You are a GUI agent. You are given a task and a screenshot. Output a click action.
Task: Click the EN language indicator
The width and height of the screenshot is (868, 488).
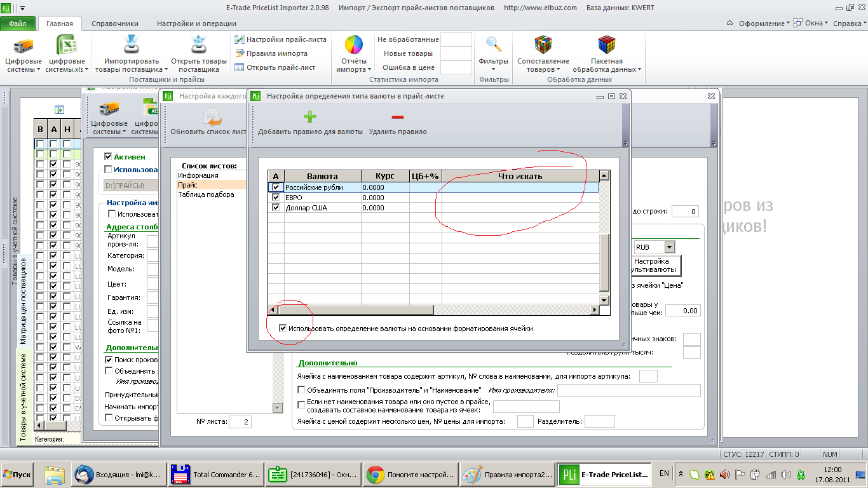tap(664, 473)
